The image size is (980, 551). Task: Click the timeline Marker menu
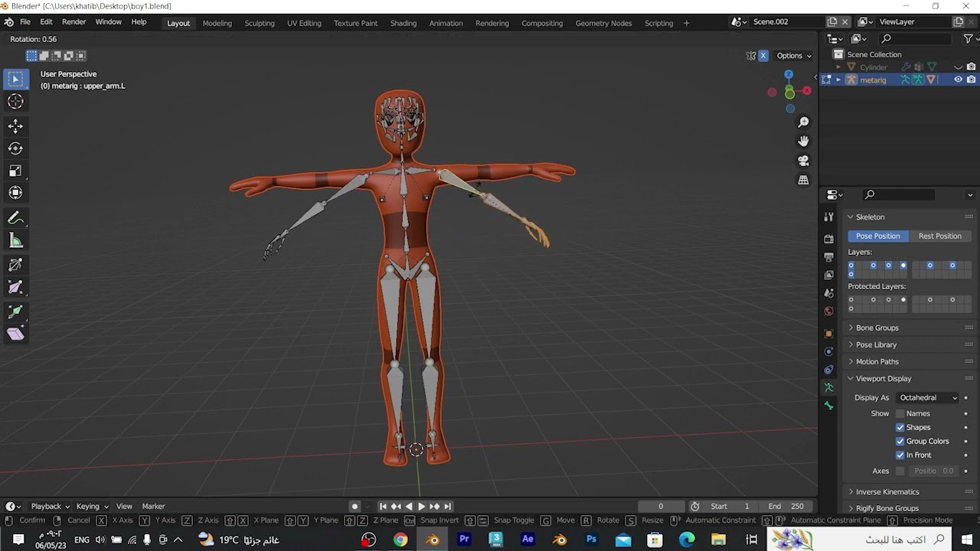(x=153, y=507)
